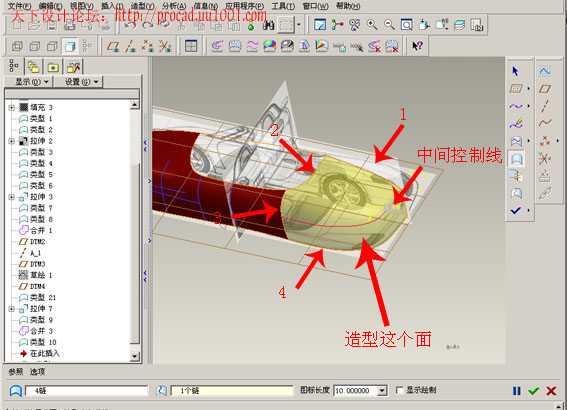567x410 pixels.
Task: Click the blue checkmark done icon in style toolbar
Action: click(516, 210)
